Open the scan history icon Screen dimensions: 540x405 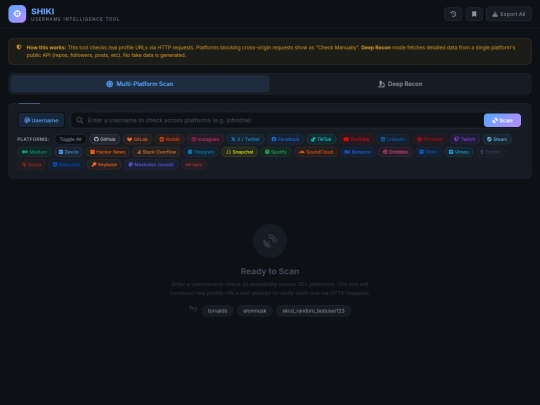[453, 14]
